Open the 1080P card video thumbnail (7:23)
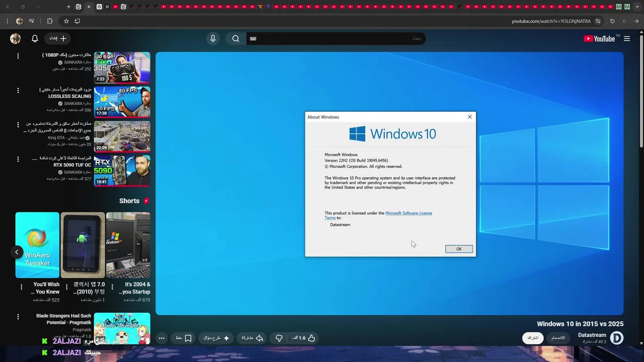Viewport: 644px width, 362px height. (122, 67)
